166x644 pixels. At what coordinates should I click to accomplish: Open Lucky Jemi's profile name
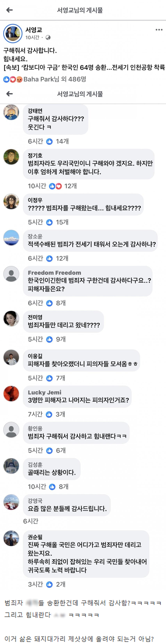tap(44, 392)
